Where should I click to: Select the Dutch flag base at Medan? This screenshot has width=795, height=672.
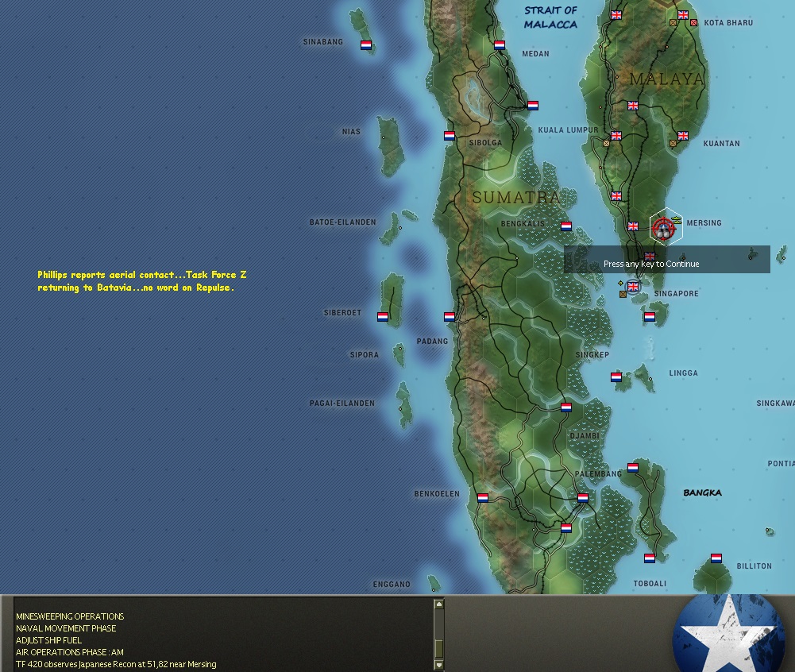click(500, 45)
